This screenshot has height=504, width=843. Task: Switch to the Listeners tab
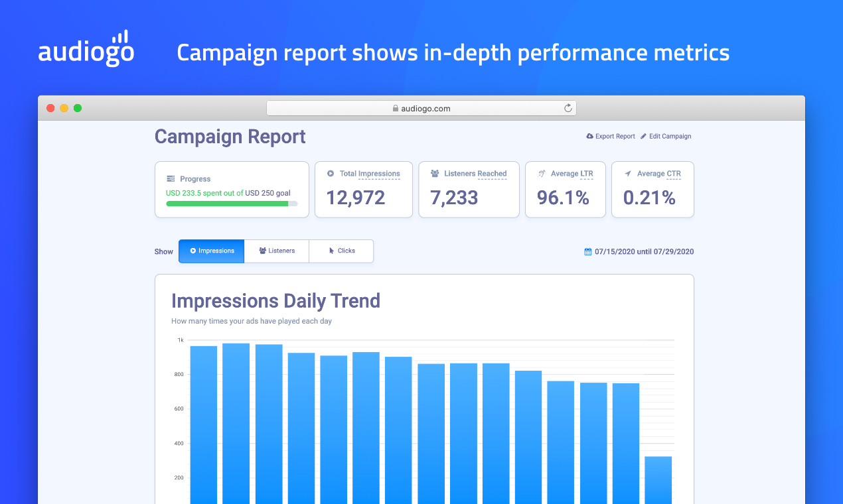[x=277, y=251]
